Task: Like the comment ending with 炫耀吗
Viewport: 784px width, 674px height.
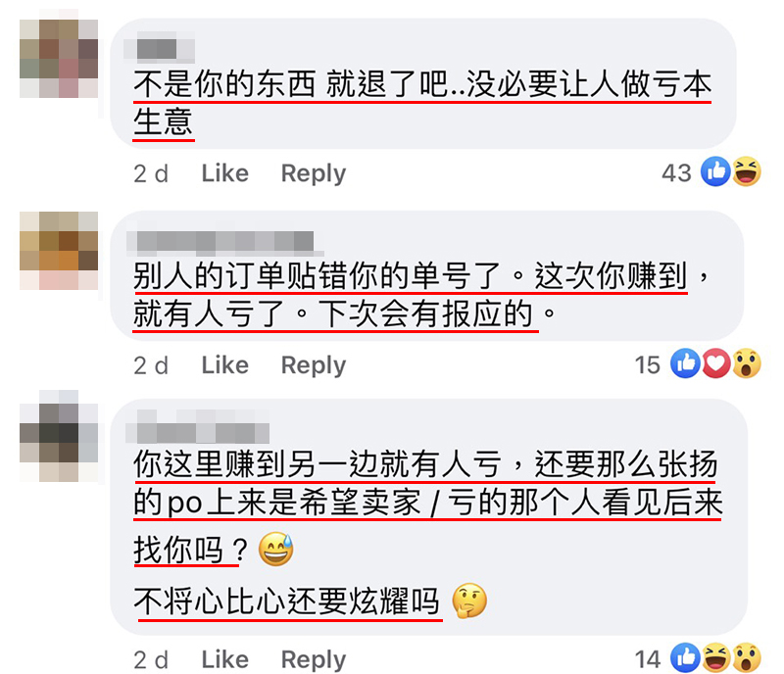Action: tap(225, 659)
